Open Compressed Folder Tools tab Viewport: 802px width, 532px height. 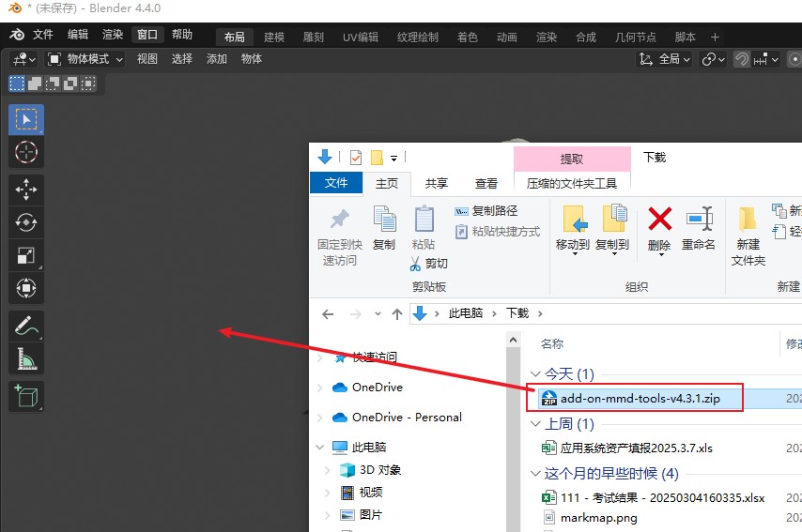(572, 184)
